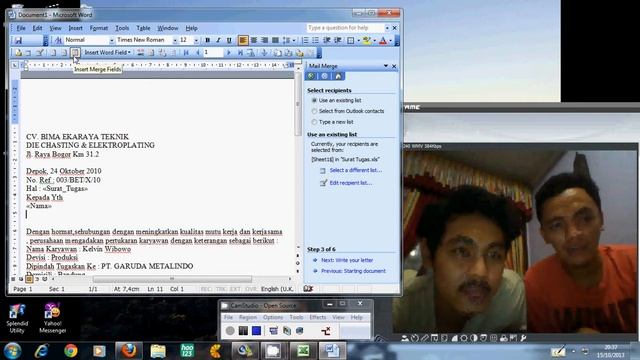Click the Google Chrome icon in taskbar
This screenshot has height=360, width=640.
71,351
